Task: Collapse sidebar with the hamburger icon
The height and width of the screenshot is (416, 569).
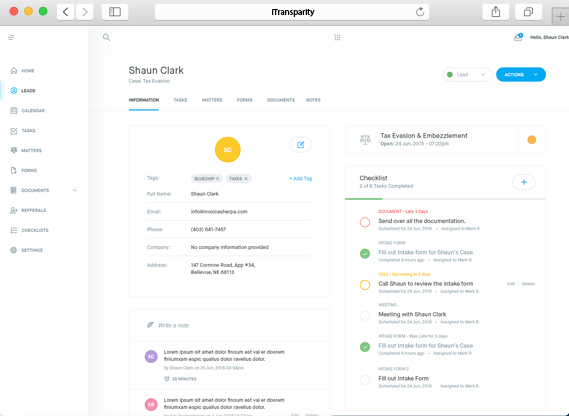Action: point(11,37)
